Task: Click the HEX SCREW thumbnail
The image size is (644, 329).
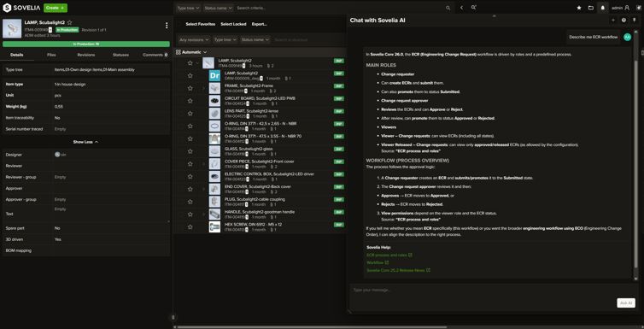Action: [214, 226]
